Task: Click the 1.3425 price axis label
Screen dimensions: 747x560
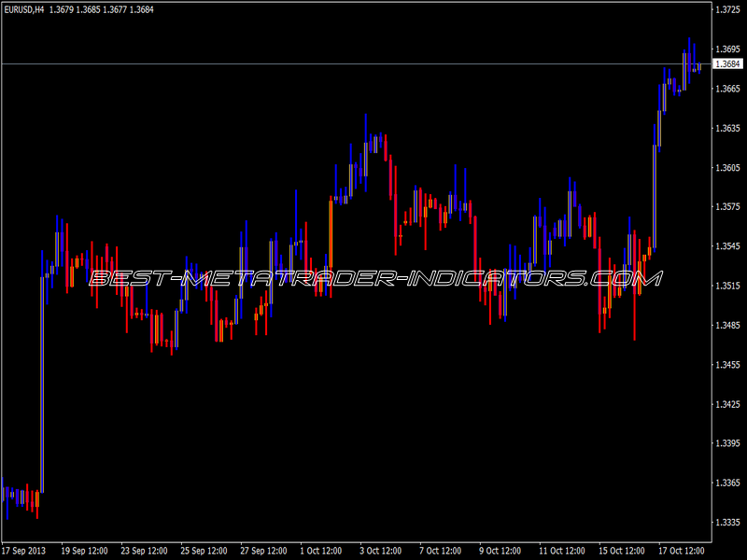Action: (x=728, y=404)
